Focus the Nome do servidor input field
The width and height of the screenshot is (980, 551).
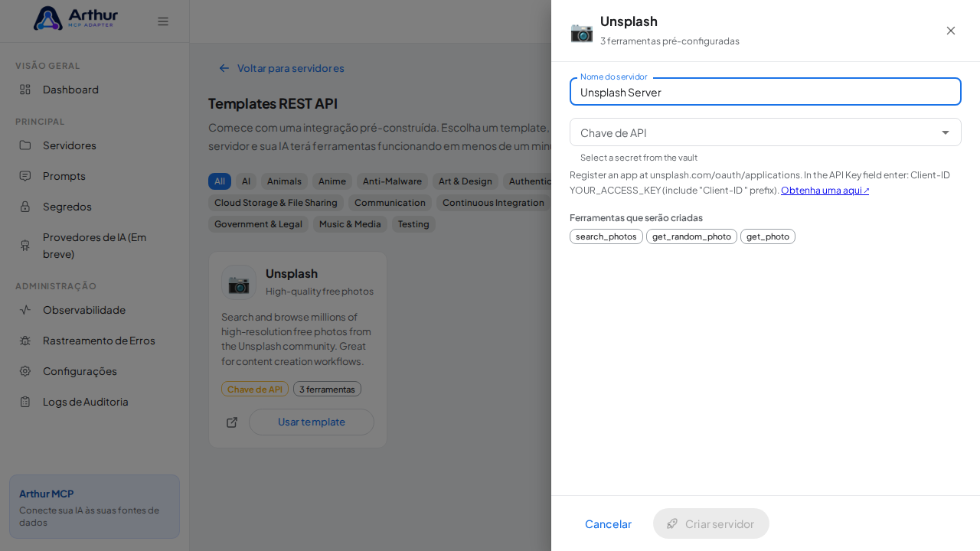[766, 92]
